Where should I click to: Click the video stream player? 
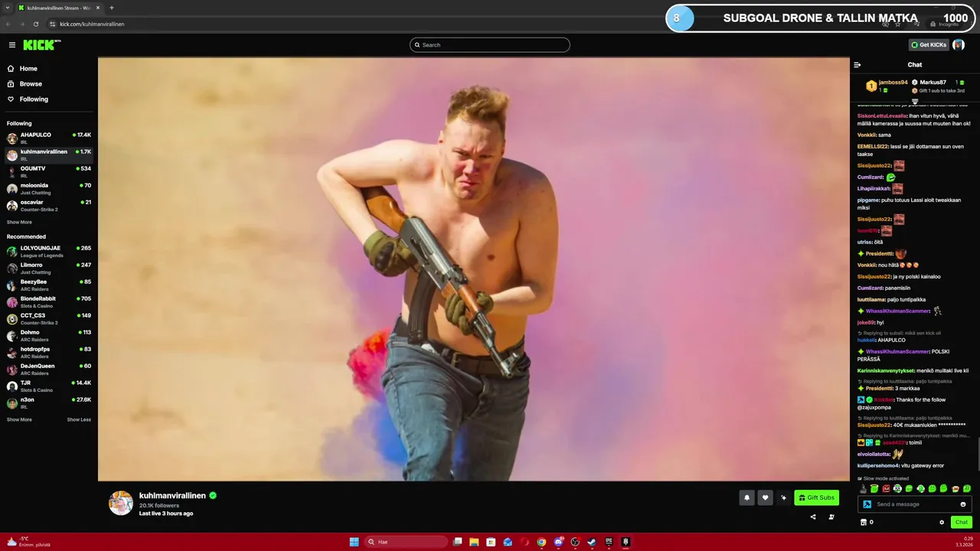[474, 269]
